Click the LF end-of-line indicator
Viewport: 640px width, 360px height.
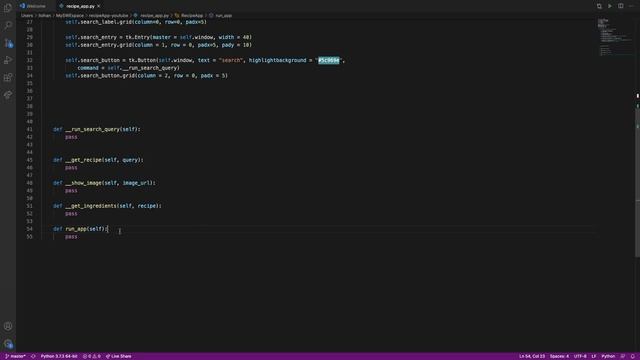click(594, 356)
